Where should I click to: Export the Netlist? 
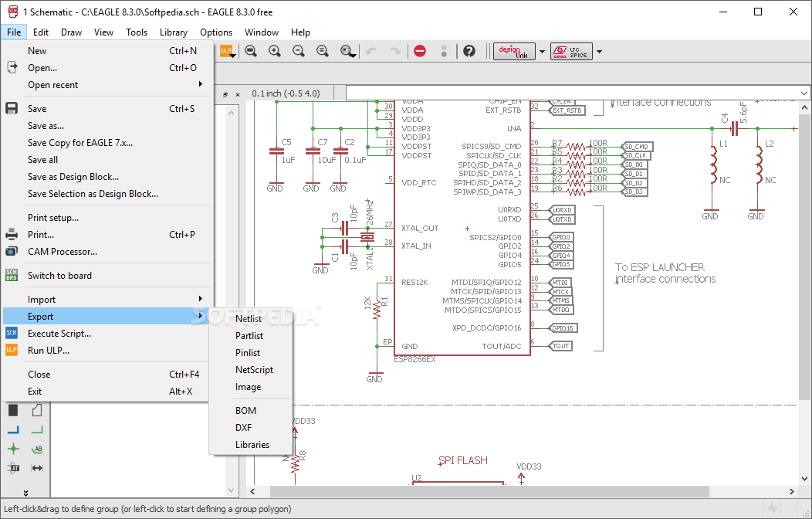point(251,319)
